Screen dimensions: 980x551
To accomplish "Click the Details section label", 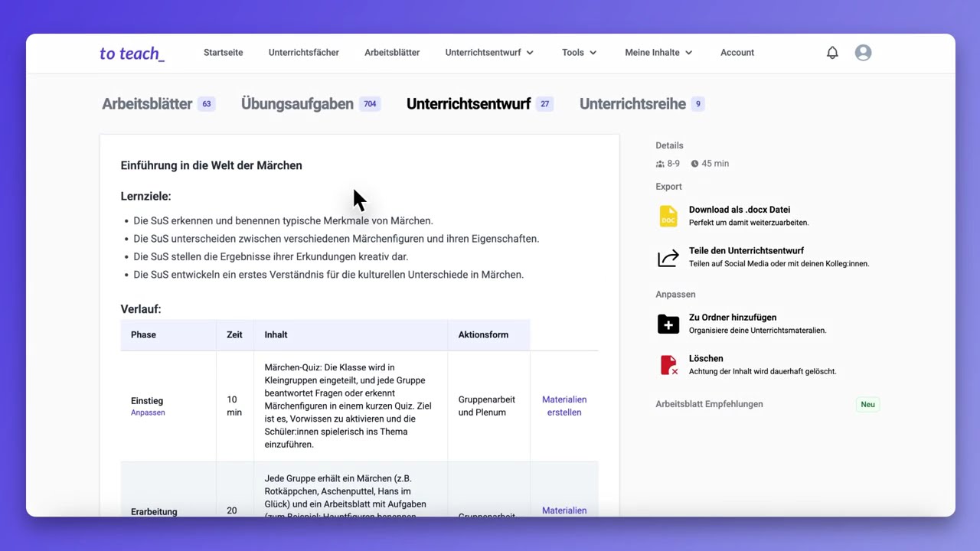I will (669, 145).
